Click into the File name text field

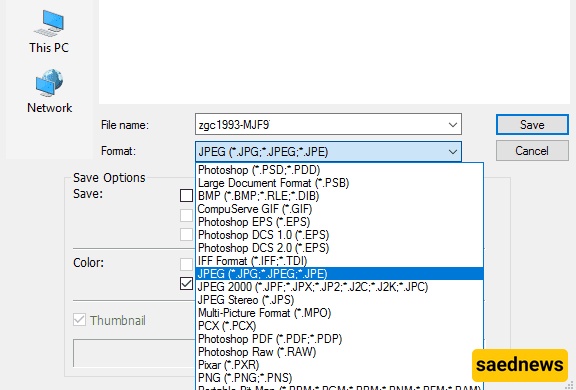click(x=320, y=124)
